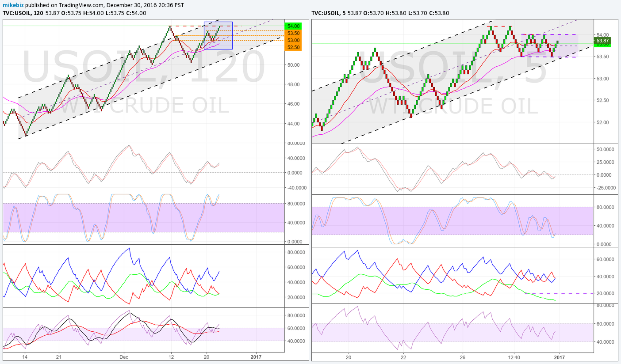Click the 2017 label on the 120 chart axis
621x364 pixels.
point(255,356)
